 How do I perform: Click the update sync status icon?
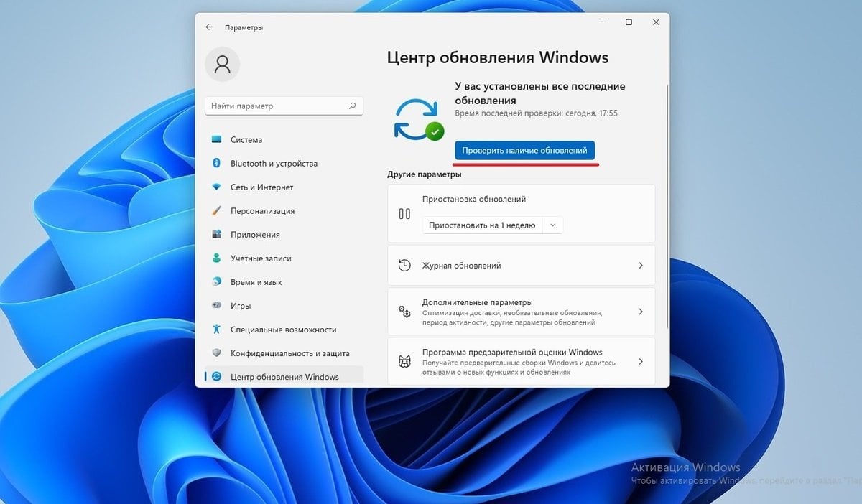[418, 119]
